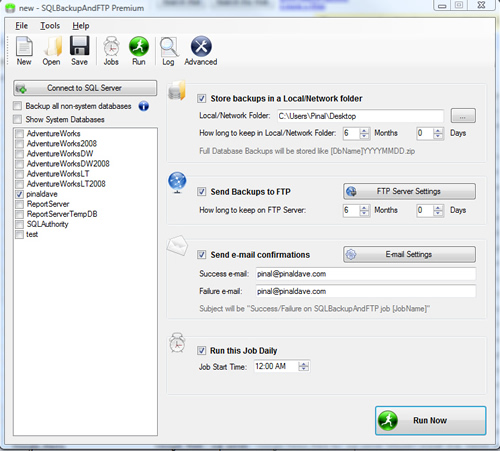Screen dimensions: 500x451
Task: Browse for local folder with ellipsis button
Action: (x=463, y=116)
